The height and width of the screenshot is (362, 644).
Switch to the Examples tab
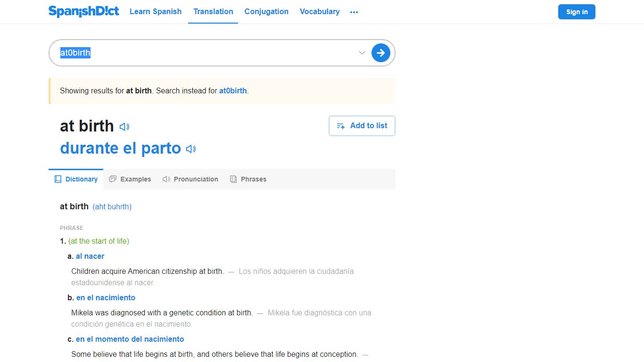click(130, 179)
